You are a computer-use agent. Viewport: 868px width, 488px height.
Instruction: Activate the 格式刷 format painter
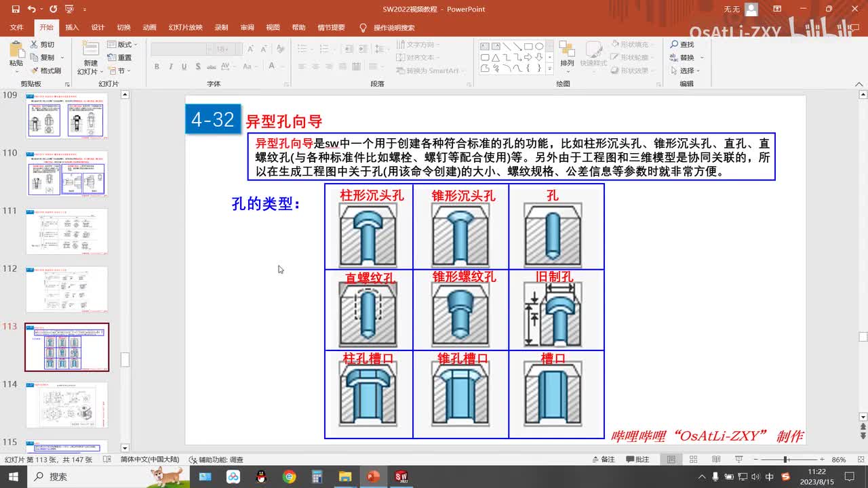point(47,70)
